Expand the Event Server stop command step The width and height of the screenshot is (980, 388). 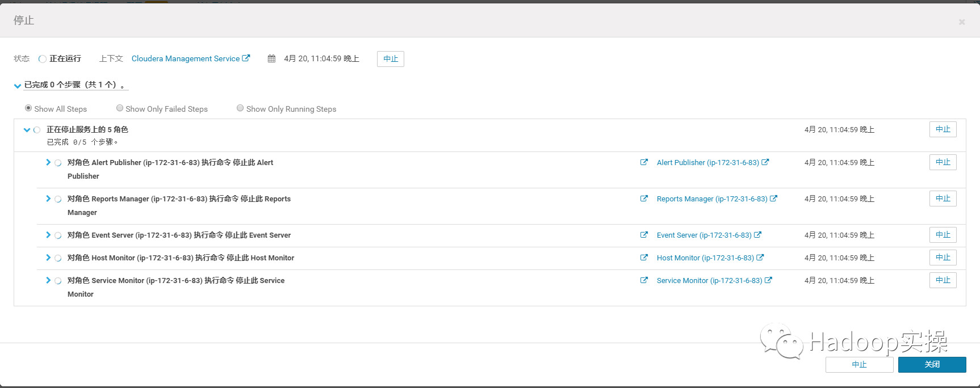(48, 235)
